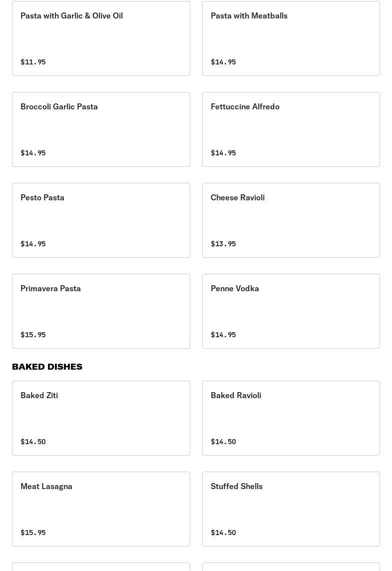Open the Cheese Ravioli item
Image resolution: width=392 pixels, height=571 pixels.
(291, 220)
